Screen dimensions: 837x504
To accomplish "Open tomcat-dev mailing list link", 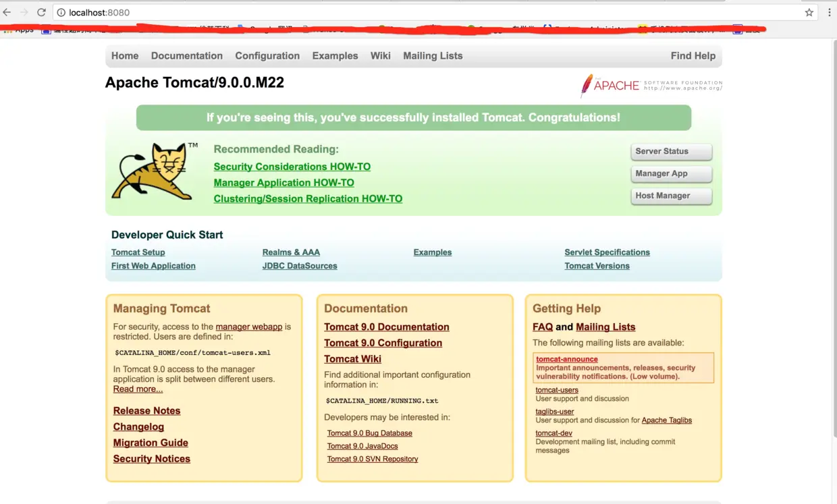I will (554, 433).
